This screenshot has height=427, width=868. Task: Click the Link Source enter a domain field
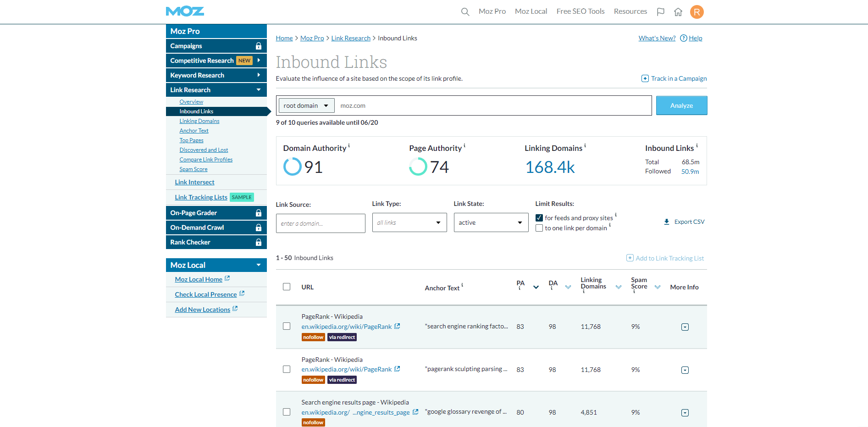[x=321, y=223]
